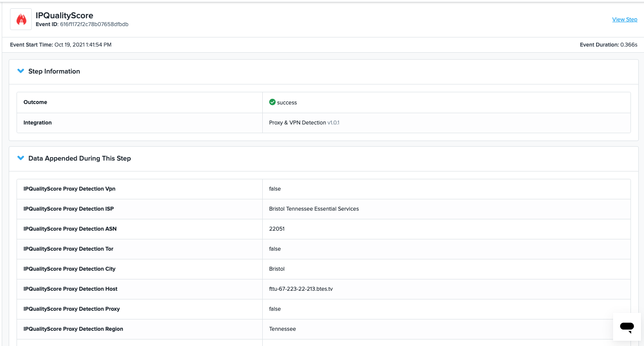Open the chat widget bubble icon
The height and width of the screenshot is (346, 644).
tap(627, 326)
